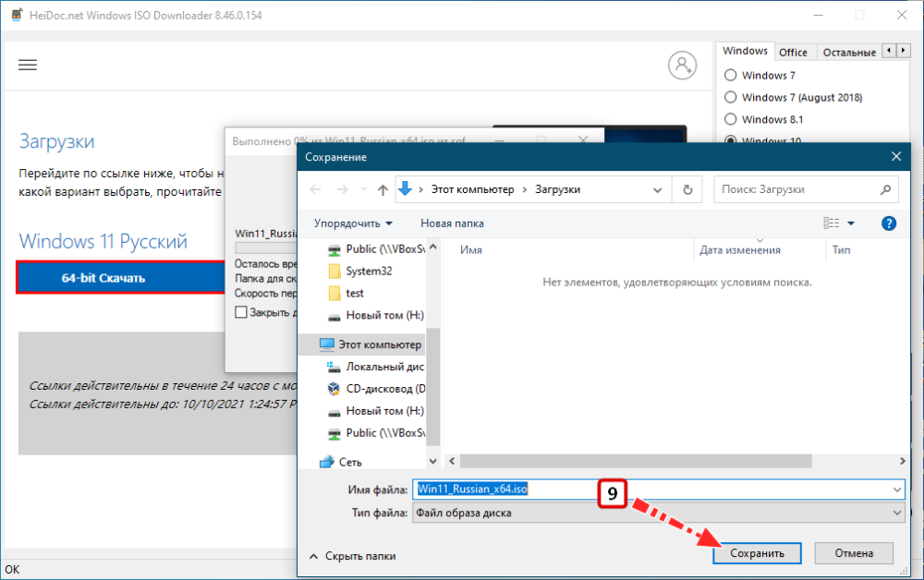
Task: Open the Тип файла combo box
Action: click(658, 513)
